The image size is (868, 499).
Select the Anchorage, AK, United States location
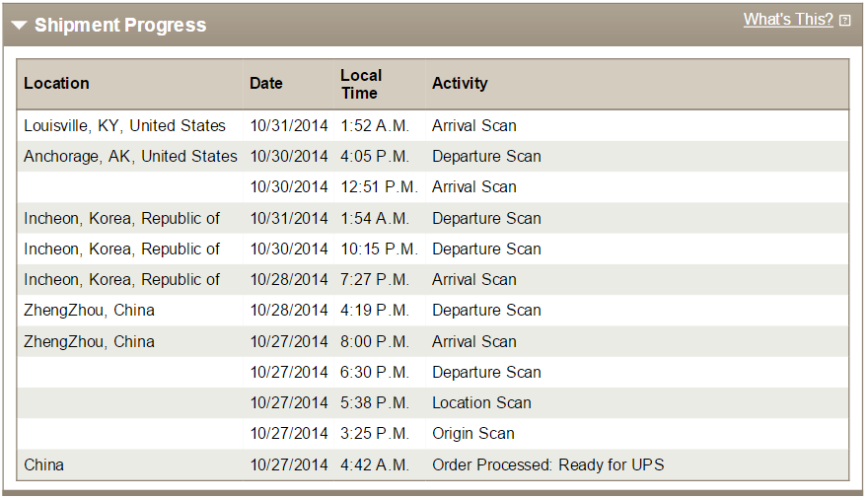click(x=130, y=157)
